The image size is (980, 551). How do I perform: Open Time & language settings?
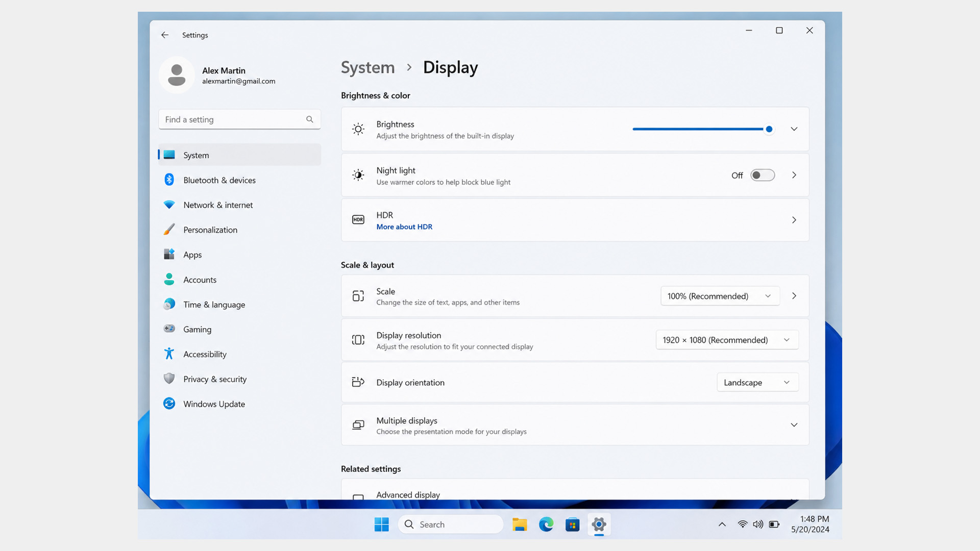coord(240,304)
